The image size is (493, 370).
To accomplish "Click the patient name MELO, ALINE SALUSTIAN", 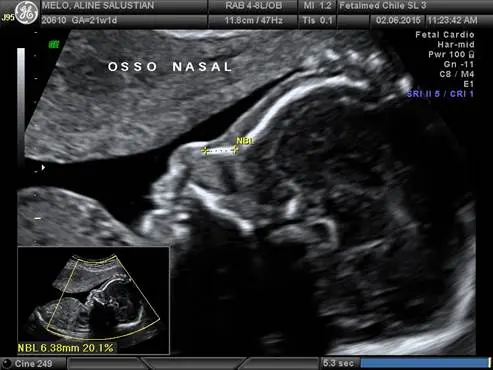I will pyautogui.click(x=98, y=5).
